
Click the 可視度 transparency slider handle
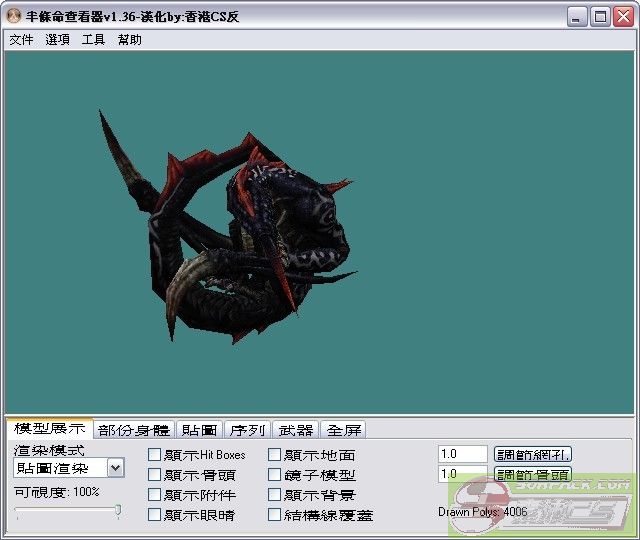click(118, 510)
